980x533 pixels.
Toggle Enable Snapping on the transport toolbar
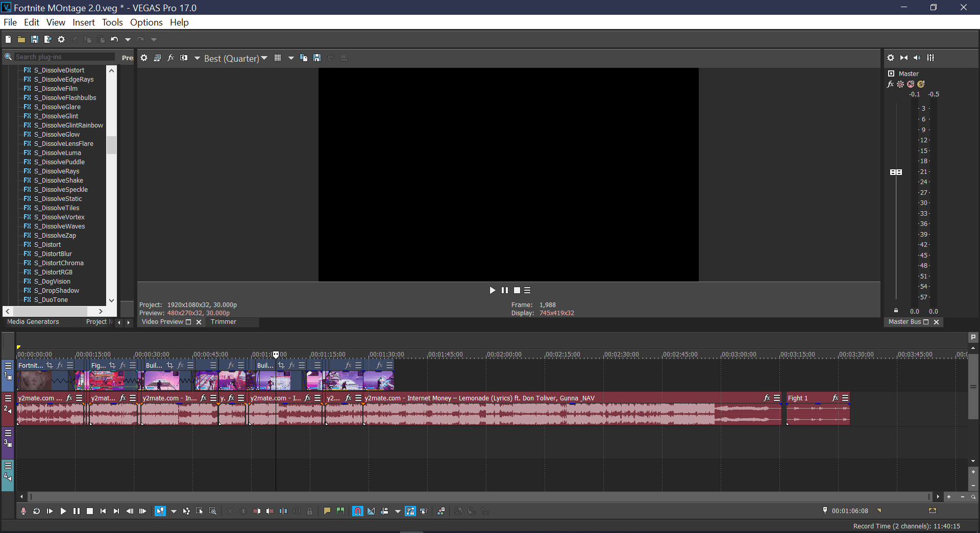pyautogui.click(x=358, y=511)
